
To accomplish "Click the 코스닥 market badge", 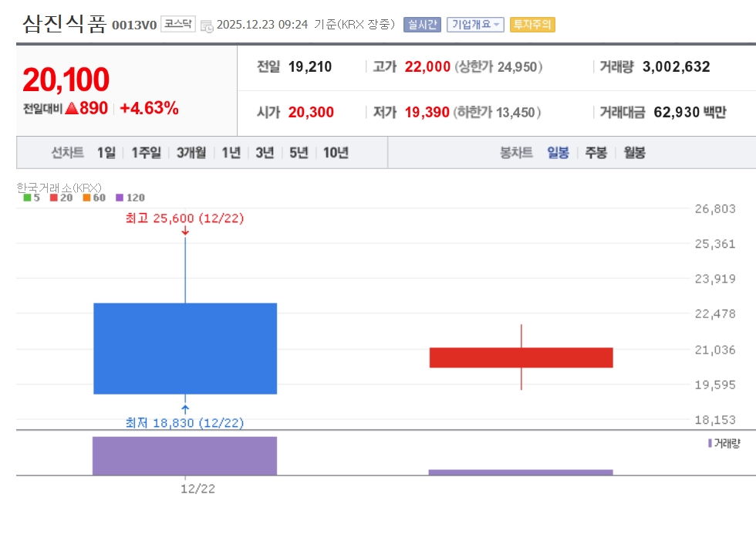I will (x=179, y=24).
